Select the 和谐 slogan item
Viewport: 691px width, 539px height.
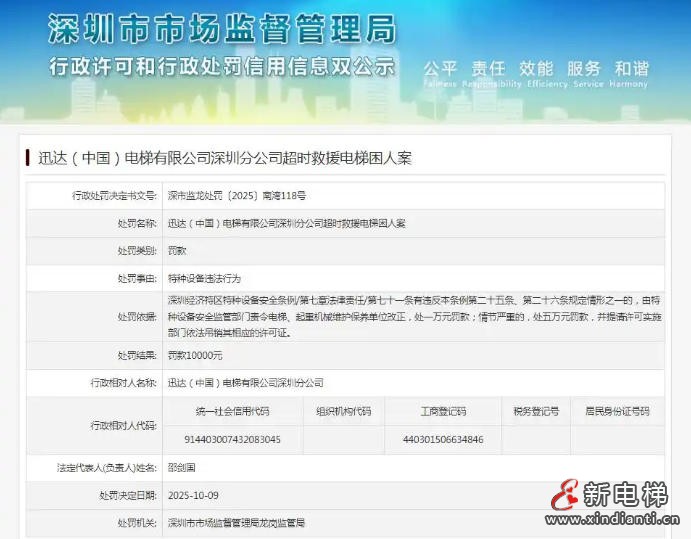[632, 68]
